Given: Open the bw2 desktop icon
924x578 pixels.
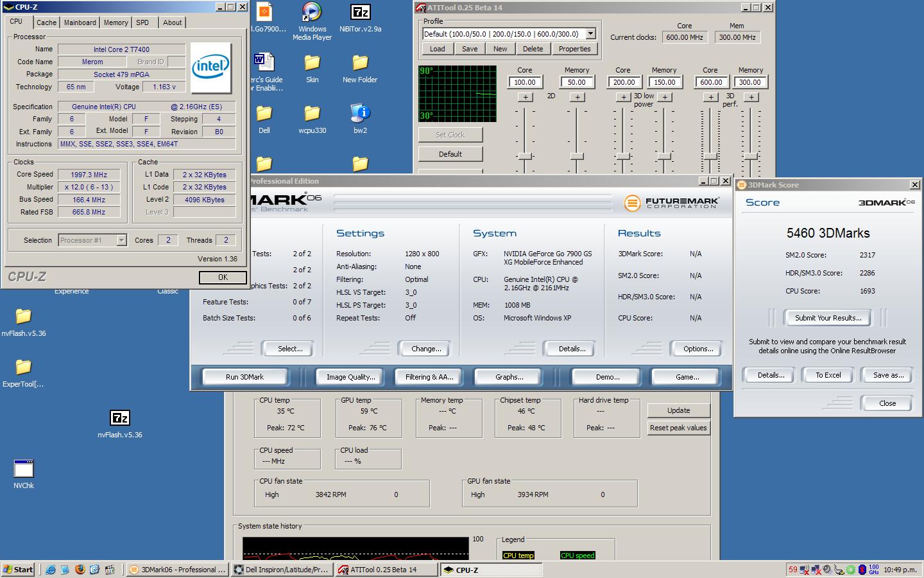Looking at the screenshot, I should click(360, 114).
